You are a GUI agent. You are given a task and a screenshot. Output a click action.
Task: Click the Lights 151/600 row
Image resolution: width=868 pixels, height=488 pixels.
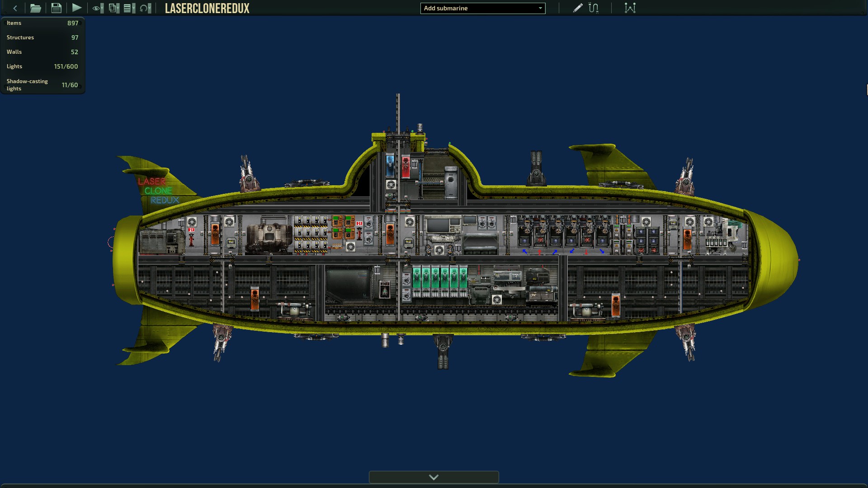click(x=42, y=66)
